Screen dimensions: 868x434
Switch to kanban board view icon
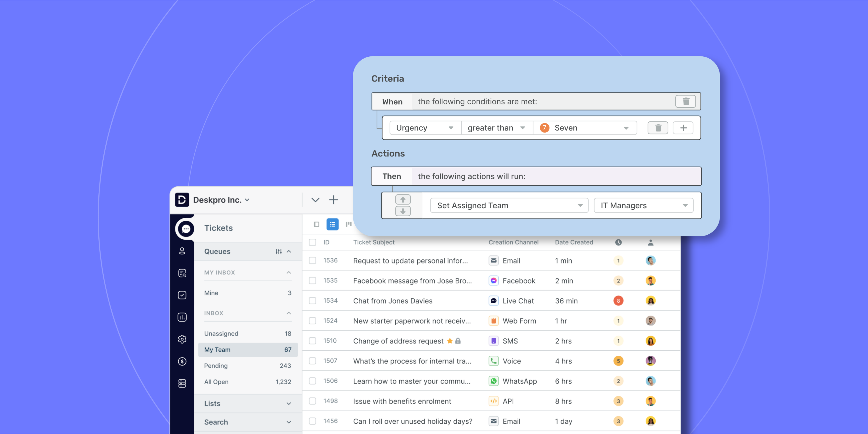[348, 224]
